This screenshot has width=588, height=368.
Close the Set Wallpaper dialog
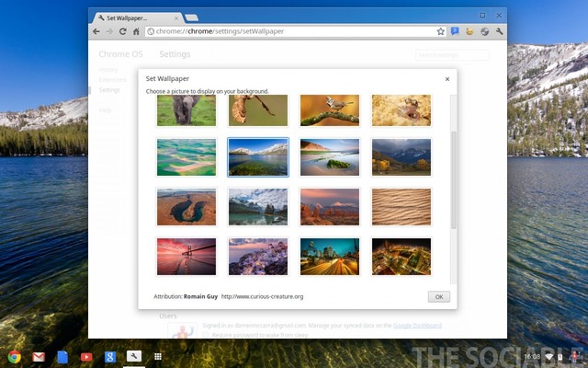pyautogui.click(x=447, y=79)
